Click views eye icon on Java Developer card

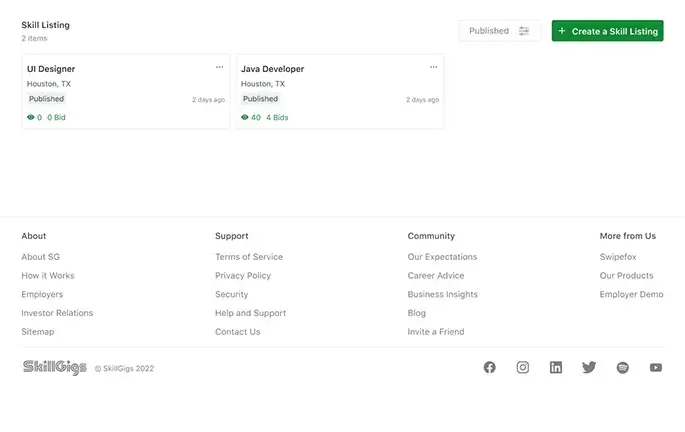[x=245, y=117]
